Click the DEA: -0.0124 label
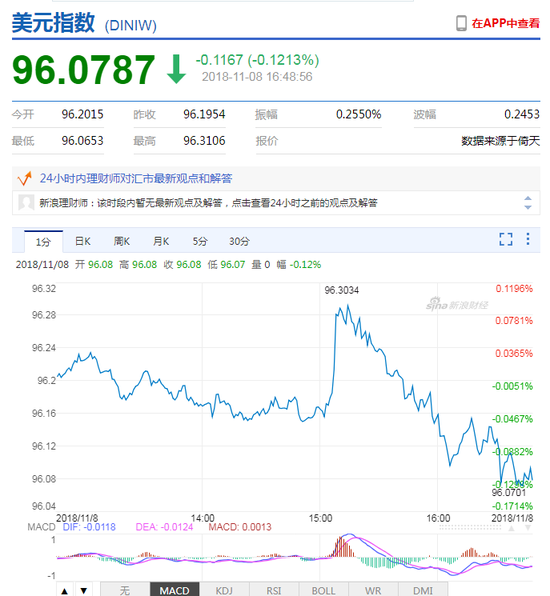This screenshot has width=550, height=596. coord(164,527)
